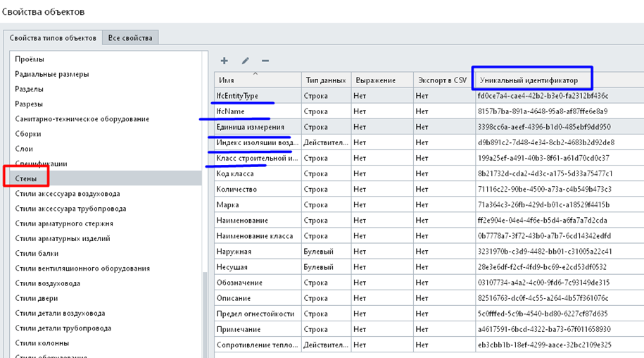Select 'Стили детали воздуховода' item
The image size is (644, 358).
pos(106,313)
